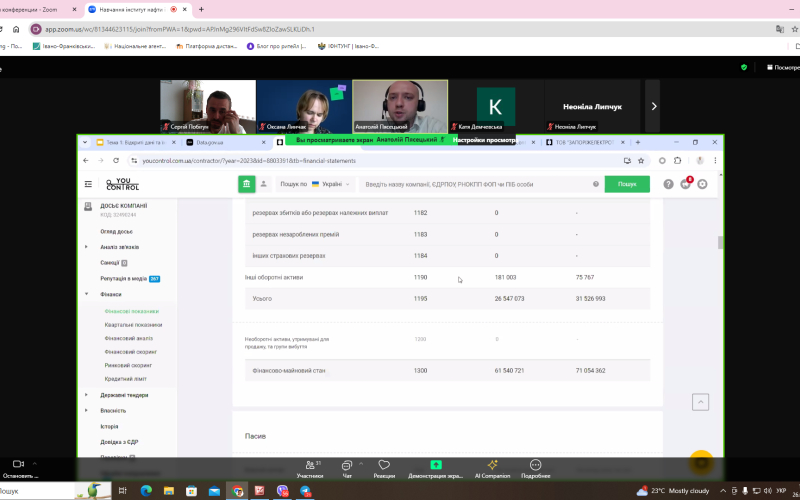Open Кредитний ліміт
The image size is (800, 500).
tap(126, 379)
